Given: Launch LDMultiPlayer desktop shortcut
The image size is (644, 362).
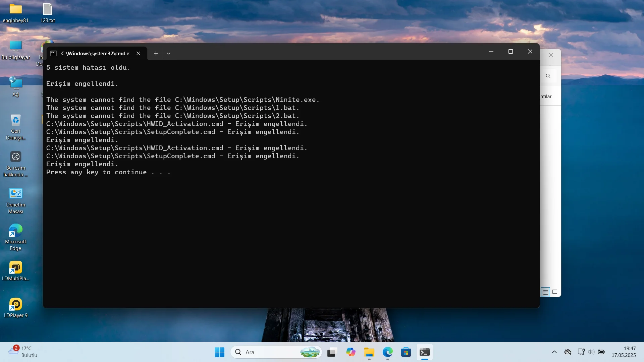Looking at the screenshot, I should (x=15, y=271).
